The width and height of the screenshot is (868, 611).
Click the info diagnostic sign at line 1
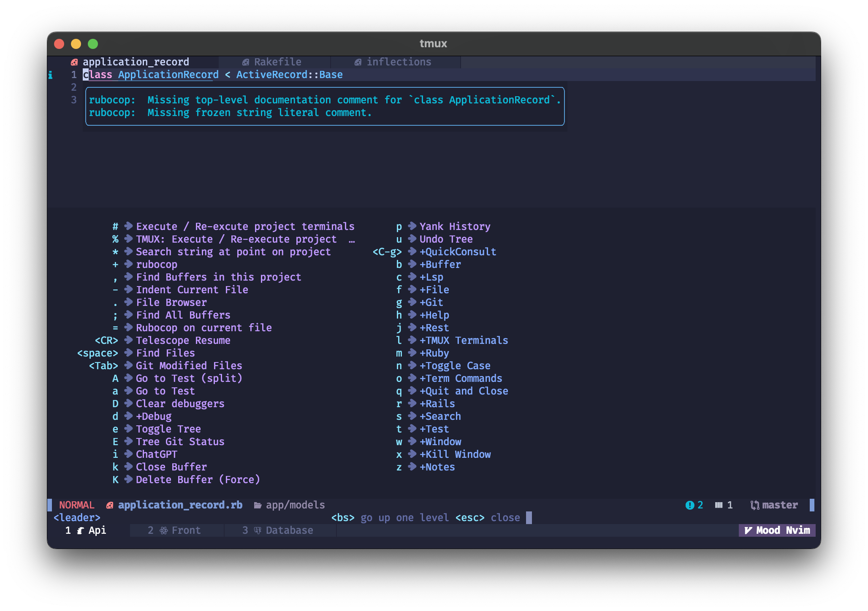tap(51, 75)
